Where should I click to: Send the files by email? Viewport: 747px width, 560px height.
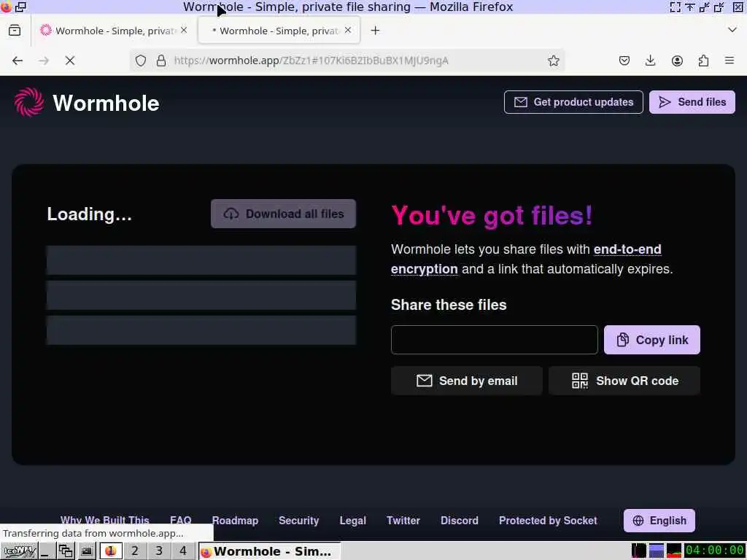point(467,381)
